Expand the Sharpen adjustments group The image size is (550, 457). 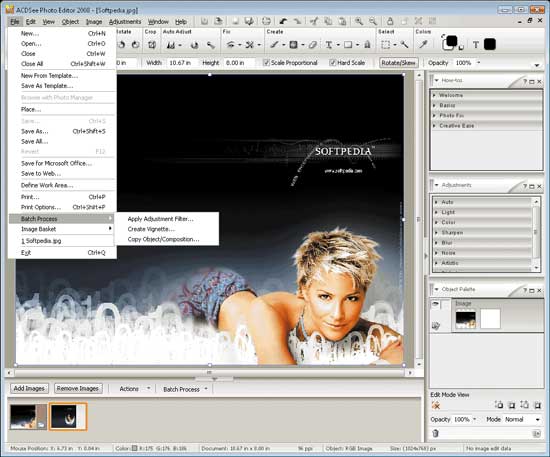(x=482, y=233)
